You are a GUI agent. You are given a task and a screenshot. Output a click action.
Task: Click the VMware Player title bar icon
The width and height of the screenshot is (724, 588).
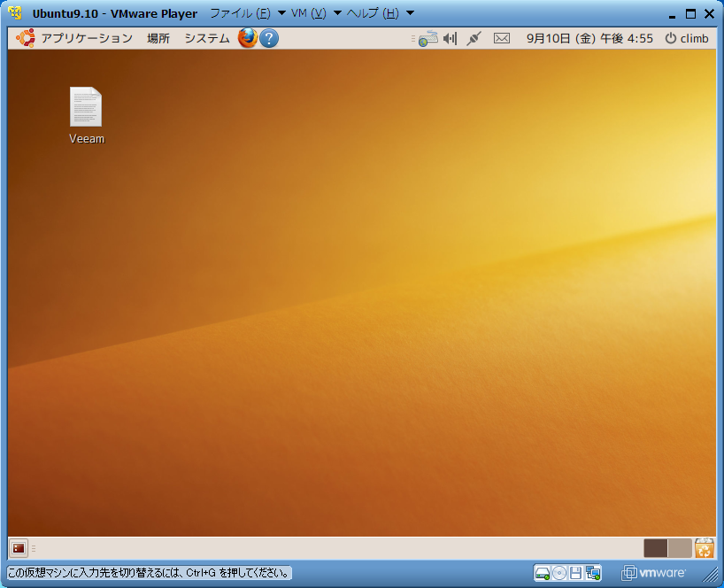pyautogui.click(x=15, y=13)
